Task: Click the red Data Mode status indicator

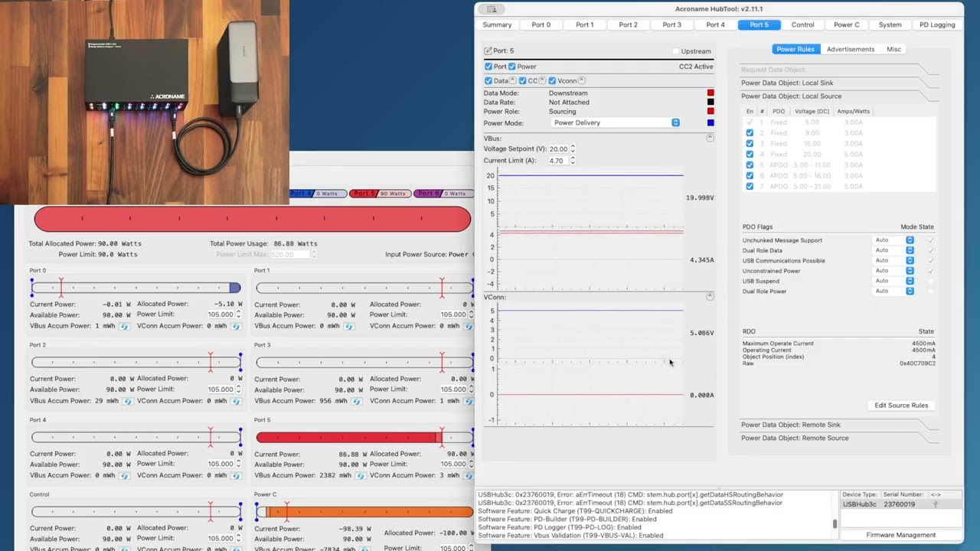Action: 710,93
